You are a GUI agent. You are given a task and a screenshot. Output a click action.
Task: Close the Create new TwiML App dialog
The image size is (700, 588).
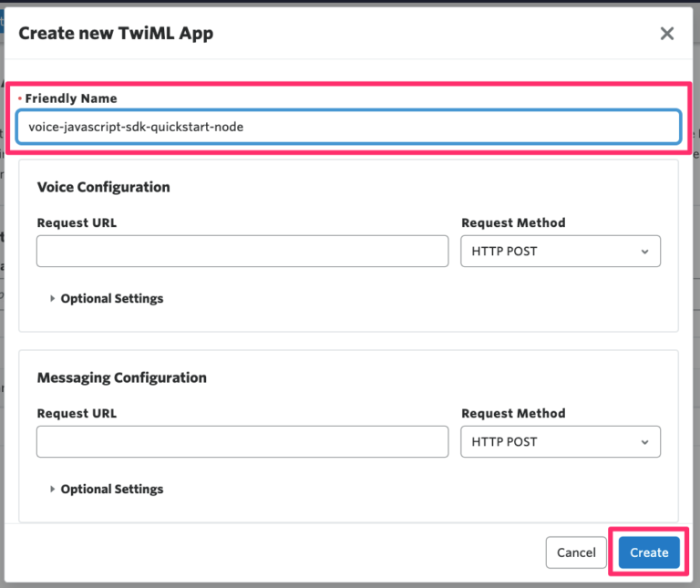[667, 34]
